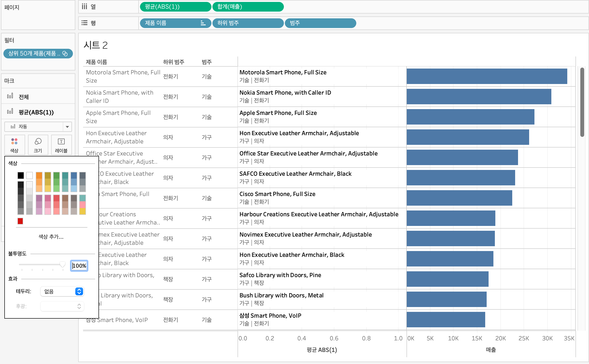Select the 범주 pill on rows
Screen dimensions: 589x364
pyautogui.click(x=320, y=23)
